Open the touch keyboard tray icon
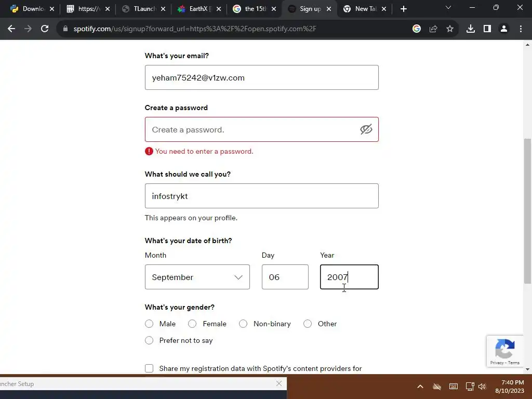532x399 pixels. tap(453, 387)
